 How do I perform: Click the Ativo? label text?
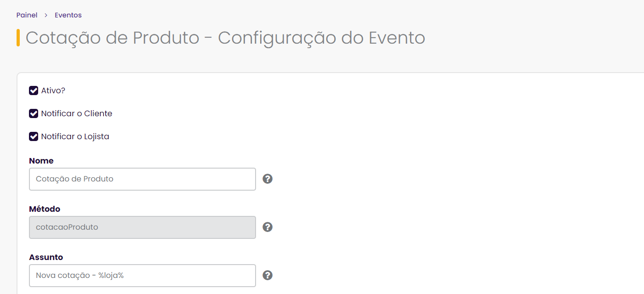[x=53, y=90]
